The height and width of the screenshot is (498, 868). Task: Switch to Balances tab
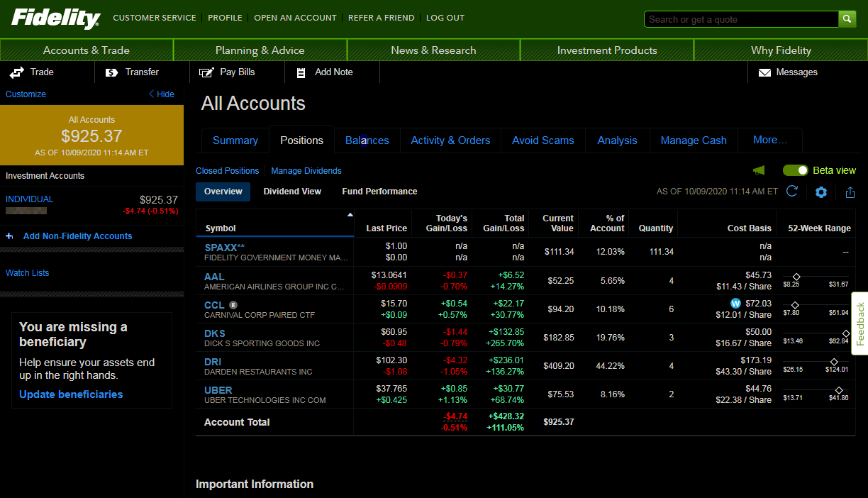coord(367,140)
